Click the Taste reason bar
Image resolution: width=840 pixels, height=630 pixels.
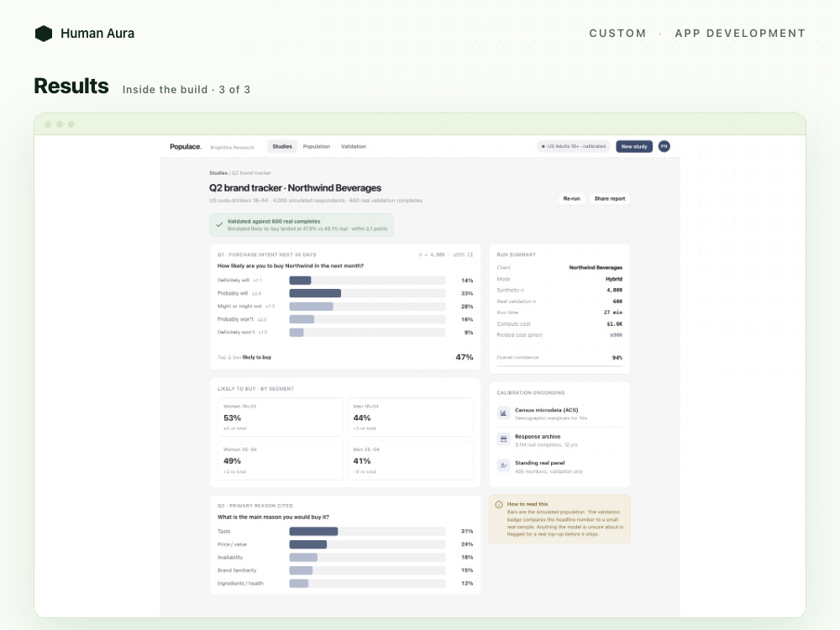pos(367,532)
